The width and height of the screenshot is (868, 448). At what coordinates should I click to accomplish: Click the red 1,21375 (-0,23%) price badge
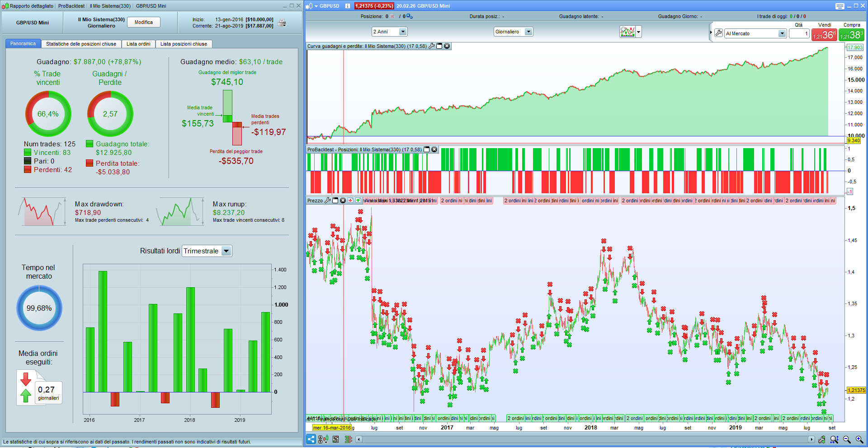(x=374, y=6)
